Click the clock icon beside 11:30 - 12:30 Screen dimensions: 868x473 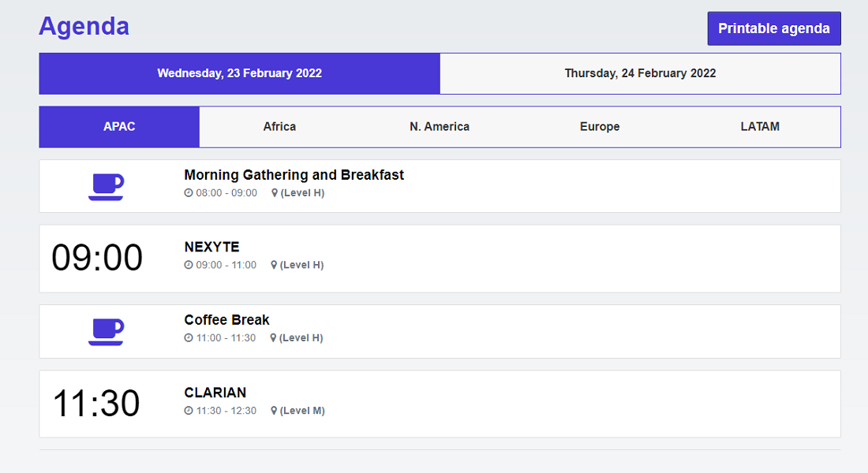(x=189, y=411)
